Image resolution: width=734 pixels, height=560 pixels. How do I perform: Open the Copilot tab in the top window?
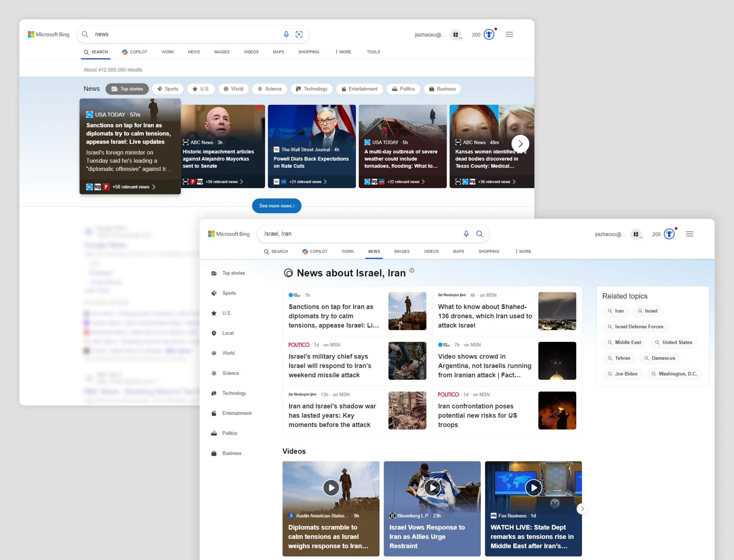(x=135, y=52)
